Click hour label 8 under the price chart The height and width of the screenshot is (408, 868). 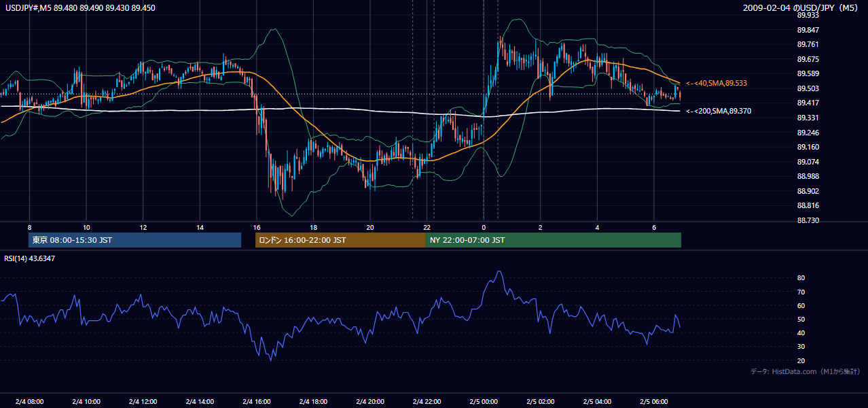pyautogui.click(x=29, y=227)
